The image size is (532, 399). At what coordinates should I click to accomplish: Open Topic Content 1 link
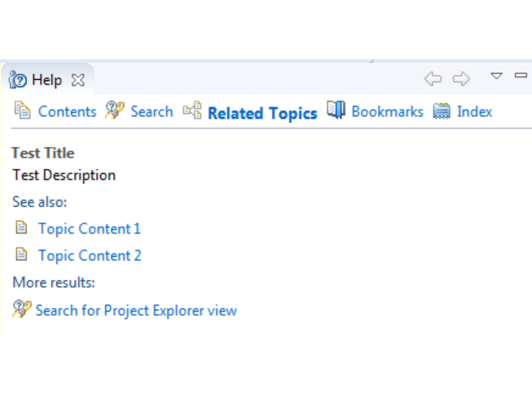89,229
